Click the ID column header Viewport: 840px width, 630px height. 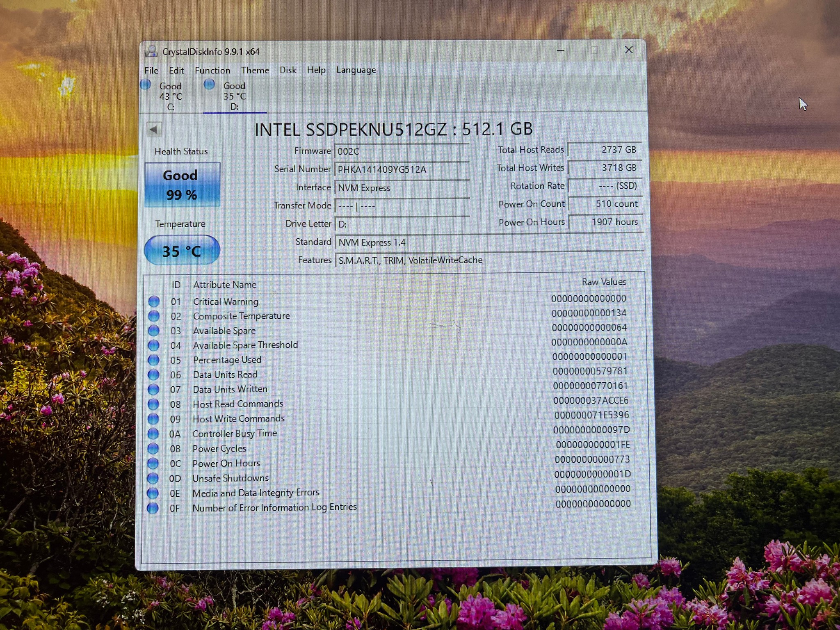(176, 285)
